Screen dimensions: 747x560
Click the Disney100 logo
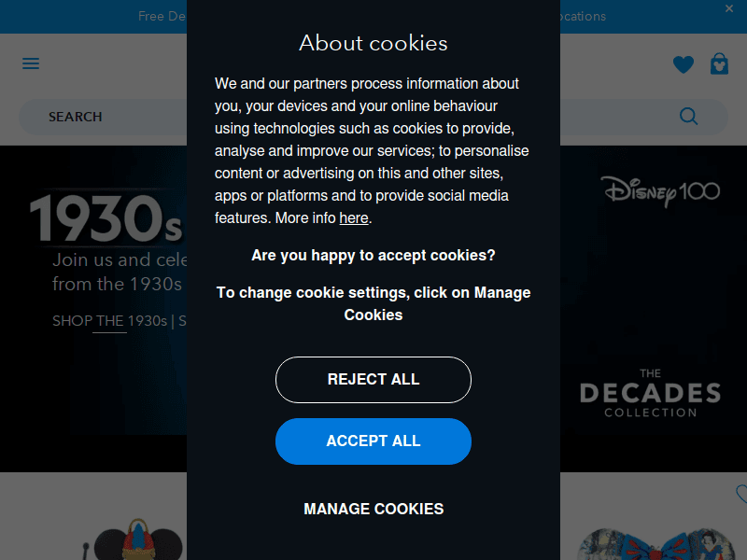coord(660,191)
